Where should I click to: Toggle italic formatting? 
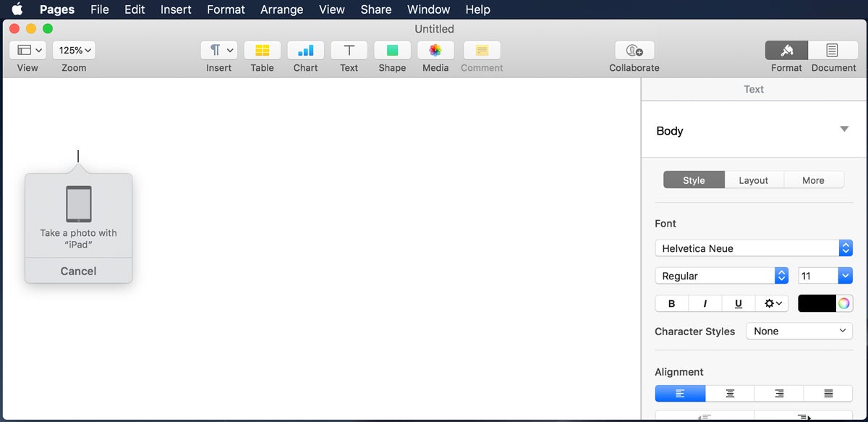tap(705, 303)
